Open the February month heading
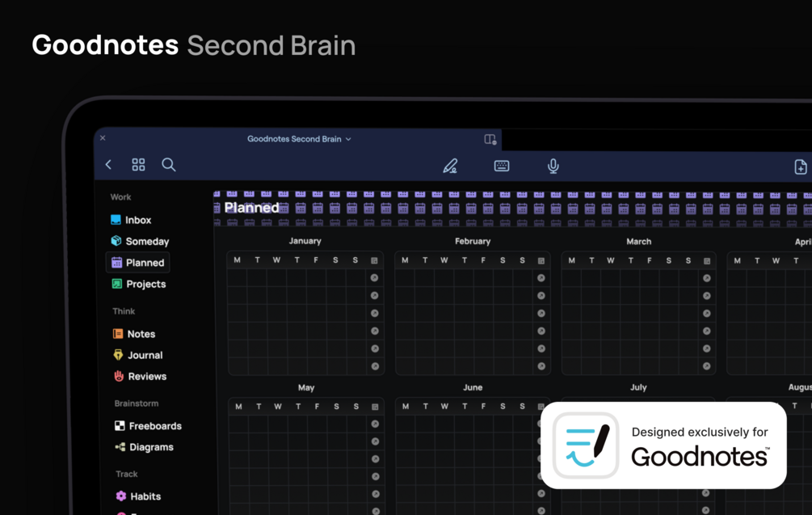 473,242
